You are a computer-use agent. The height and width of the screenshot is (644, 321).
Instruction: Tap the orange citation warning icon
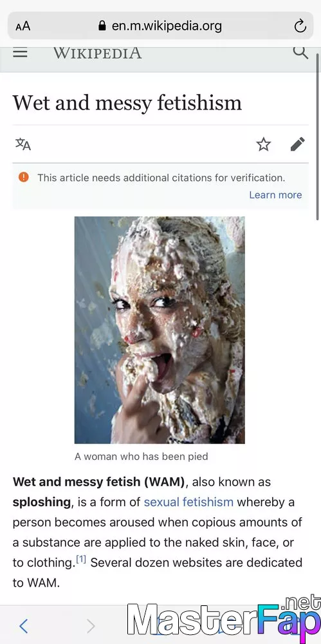point(24,177)
